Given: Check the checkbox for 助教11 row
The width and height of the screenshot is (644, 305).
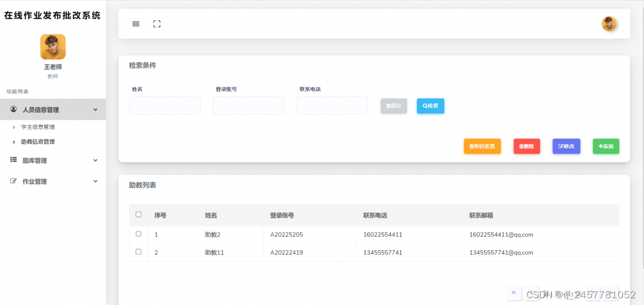Looking at the screenshot, I should [138, 252].
